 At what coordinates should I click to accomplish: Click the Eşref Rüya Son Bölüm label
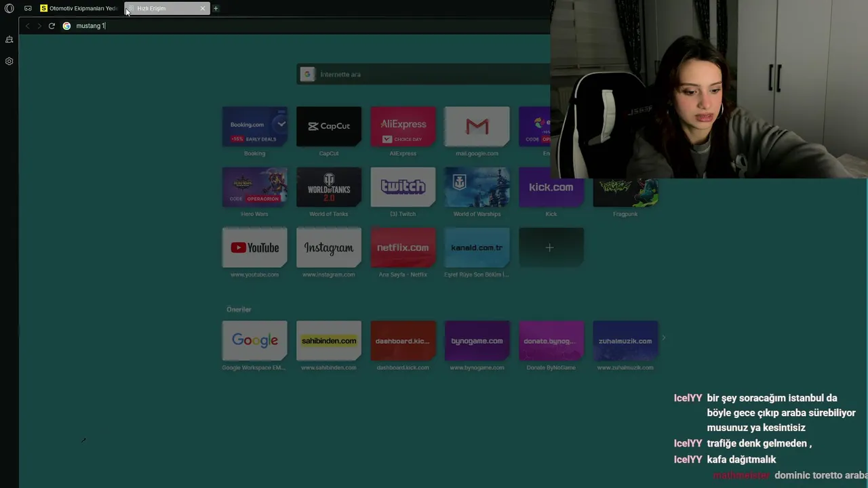[477, 274]
